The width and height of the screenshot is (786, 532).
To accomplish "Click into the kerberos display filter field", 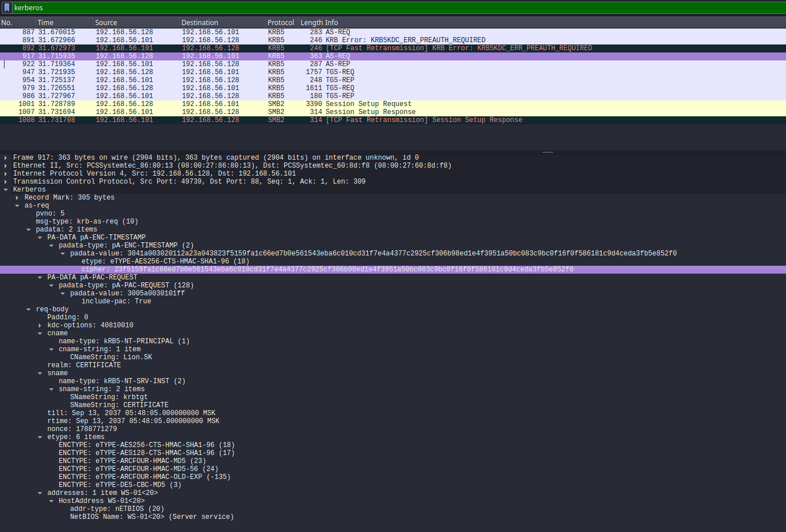I will click(342, 7).
